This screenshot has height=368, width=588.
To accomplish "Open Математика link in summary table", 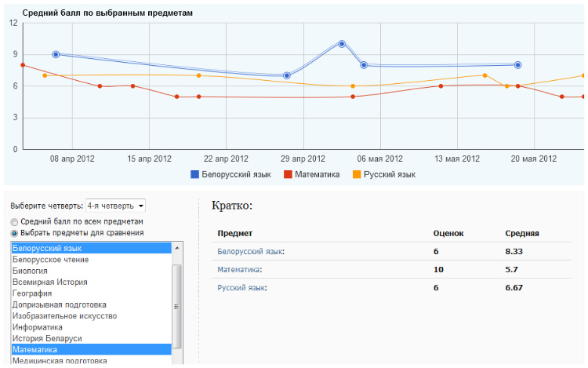I will point(240,270).
